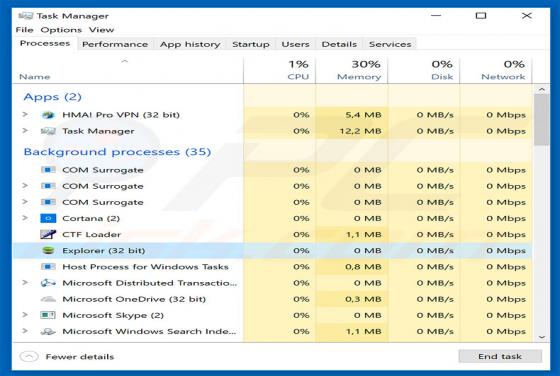Expand the HMA! Pro VPN process group
Screen dimensions: 560x376
coord(25,115)
